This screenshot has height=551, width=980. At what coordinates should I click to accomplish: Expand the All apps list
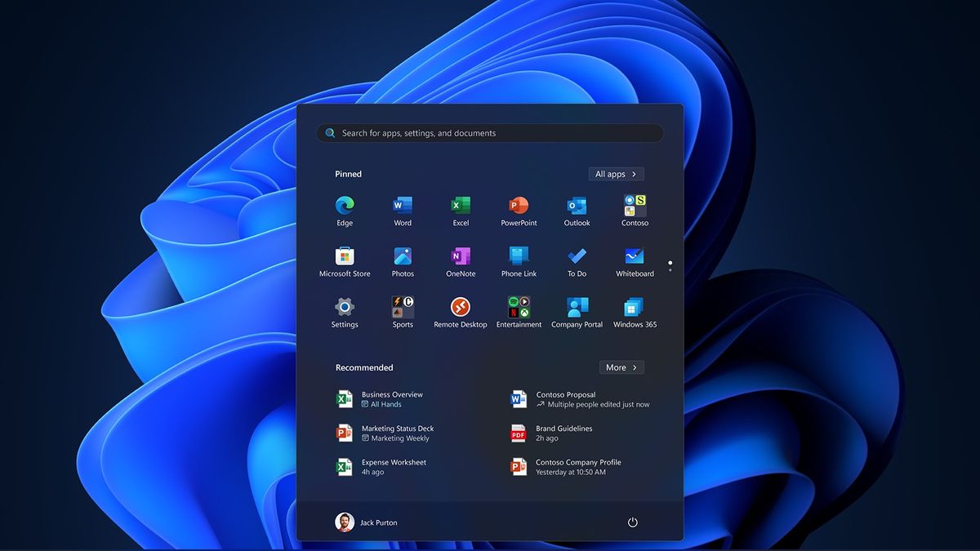617,174
